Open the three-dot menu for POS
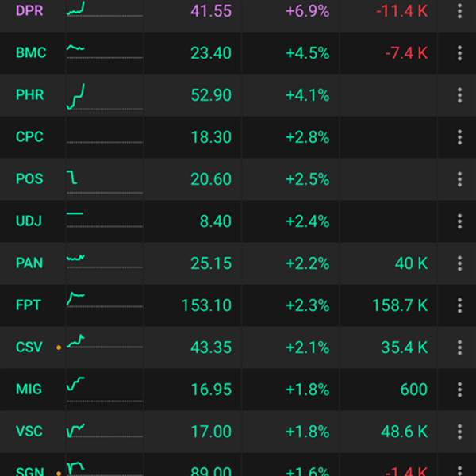Viewport: 476px width, 476px height. pos(459,179)
